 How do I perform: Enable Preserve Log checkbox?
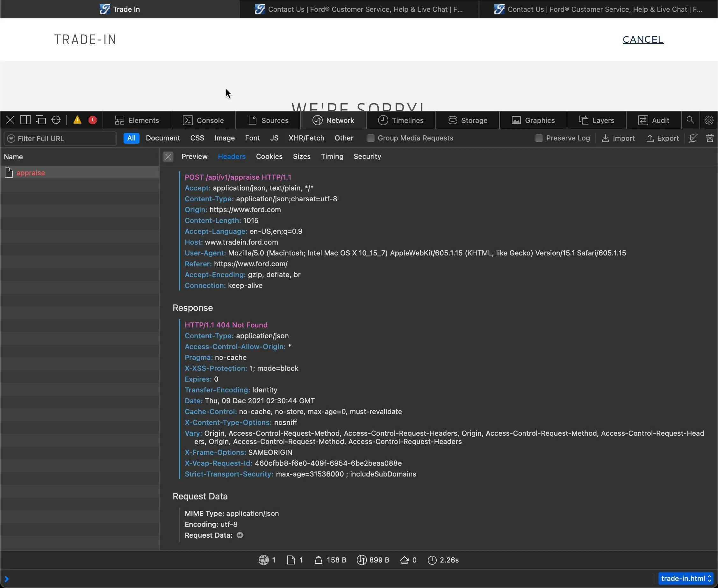point(538,138)
